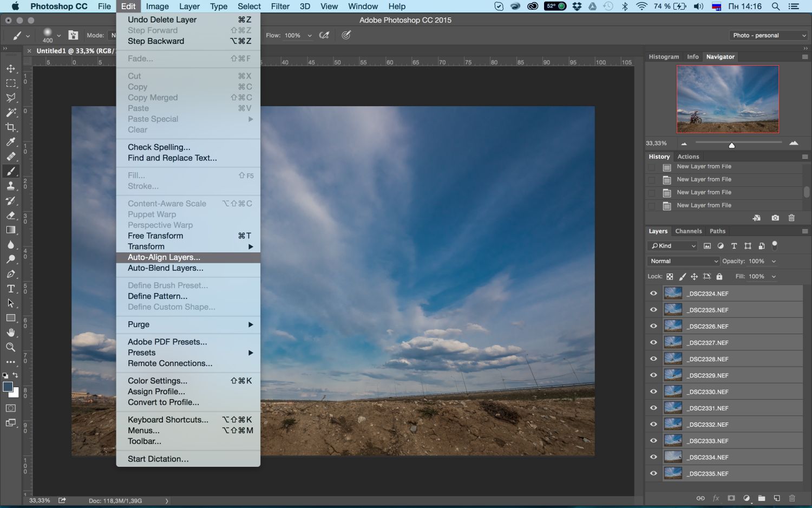Choose Auto-Align Layers from Edit menu
The height and width of the screenshot is (508, 812).
164,257
